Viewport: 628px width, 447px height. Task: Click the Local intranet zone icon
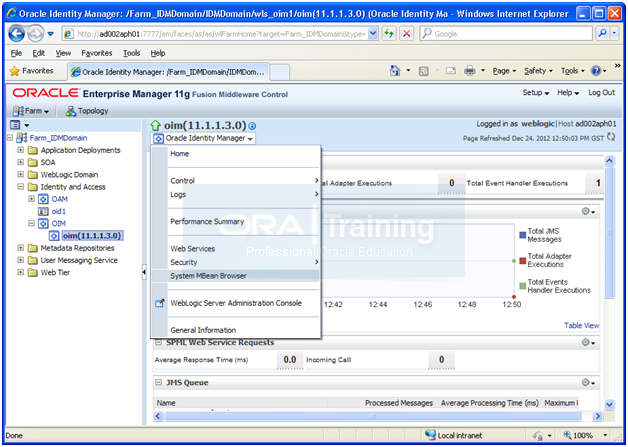tap(430, 435)
